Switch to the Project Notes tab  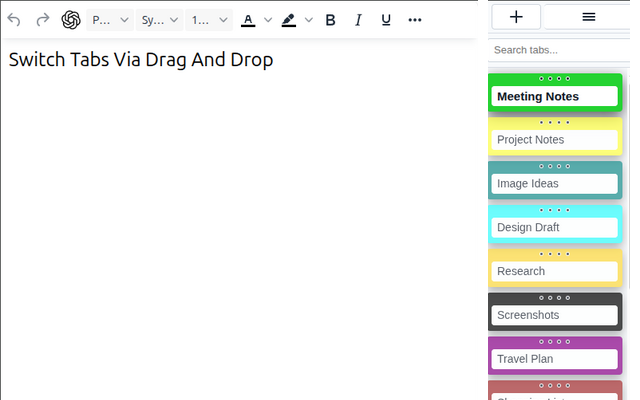point(554,140)
